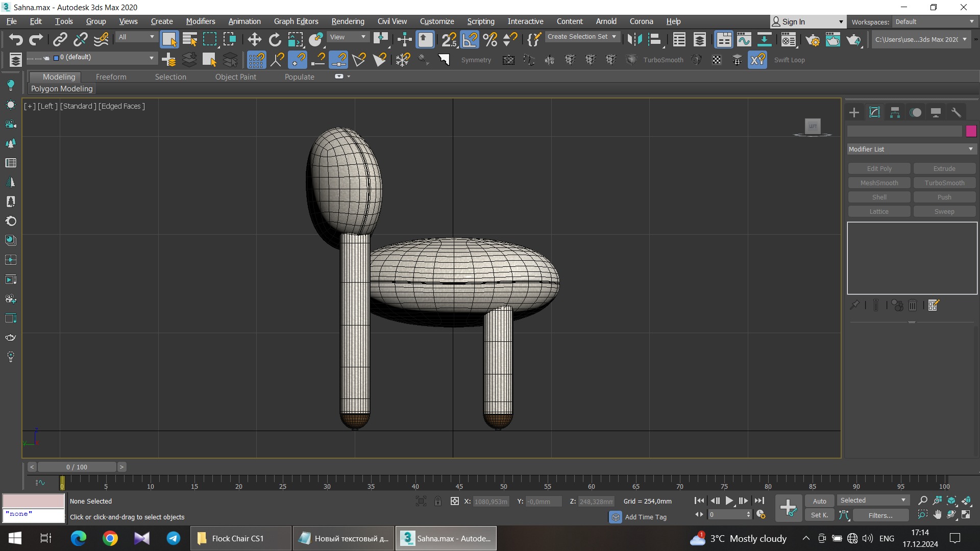This screenshot has height=551, width=980.
Task: Click the Edit Poly modifier button
Action: (879, 168)
